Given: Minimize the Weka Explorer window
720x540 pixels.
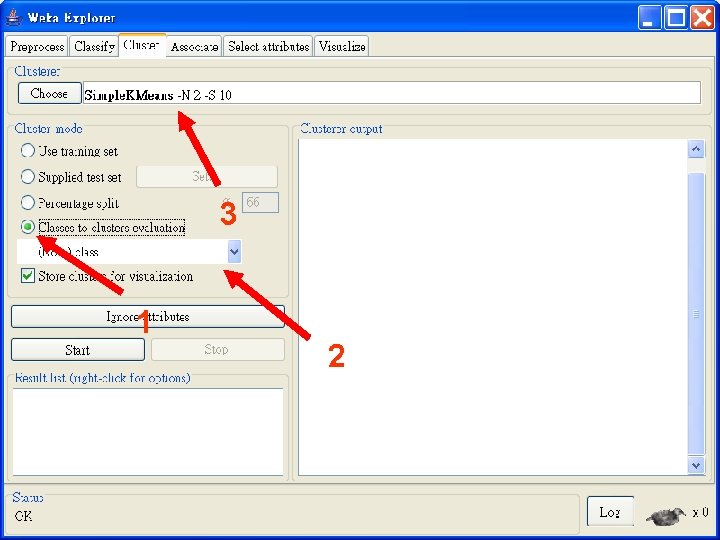Looking at the screenshot, I should 649,18.
